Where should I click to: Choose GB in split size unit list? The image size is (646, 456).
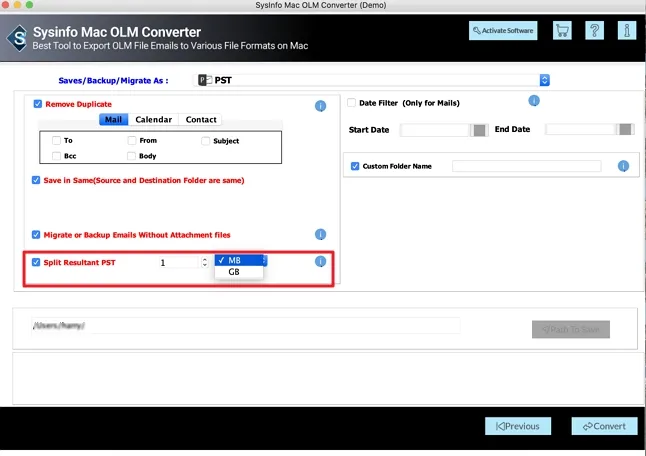[x=239, y=272]
